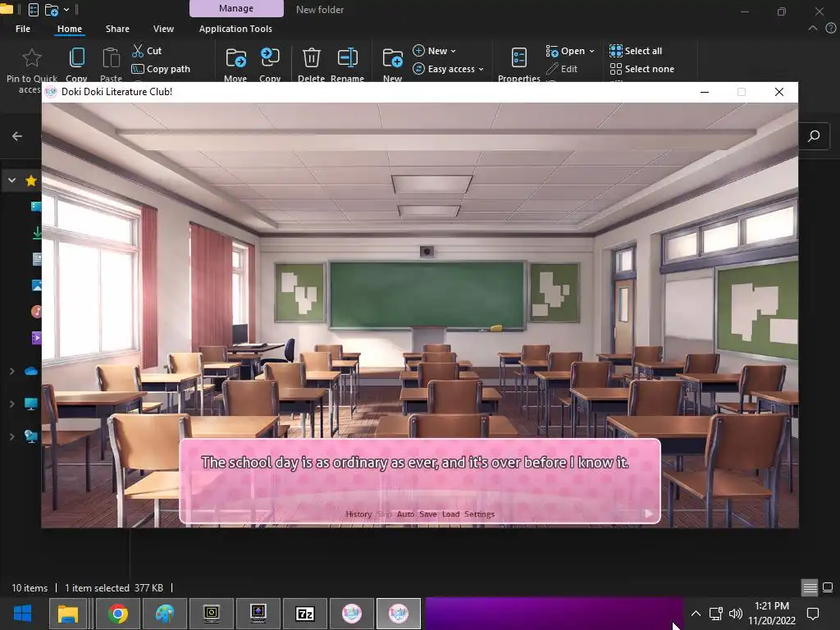Click Select none in the ribbon
The image size is (840, 630).
641,69
